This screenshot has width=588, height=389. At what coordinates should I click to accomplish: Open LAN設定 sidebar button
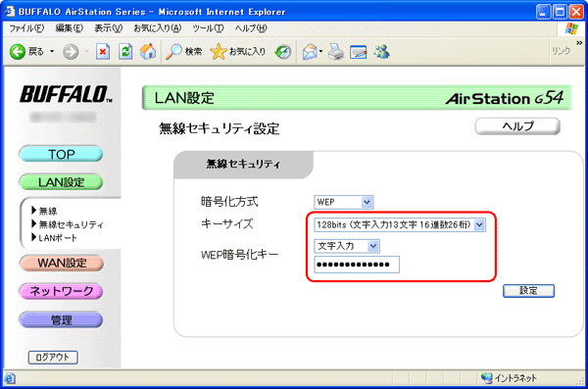(x=61, y=182)
